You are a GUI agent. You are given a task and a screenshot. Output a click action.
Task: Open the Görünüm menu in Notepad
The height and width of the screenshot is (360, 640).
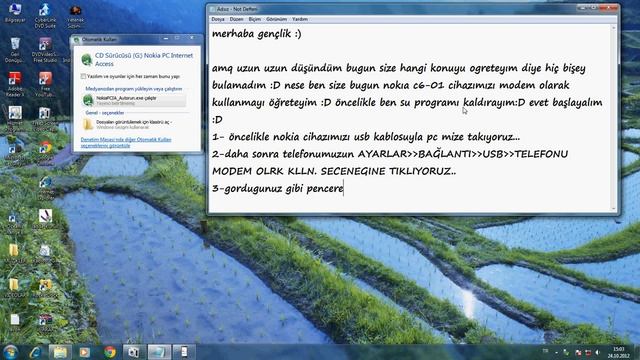(x=276, y=19)
